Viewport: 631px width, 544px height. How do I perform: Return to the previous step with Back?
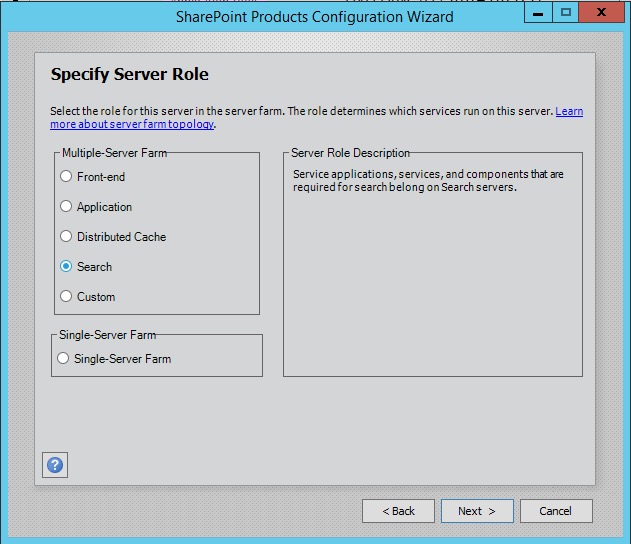coord(398,511)
